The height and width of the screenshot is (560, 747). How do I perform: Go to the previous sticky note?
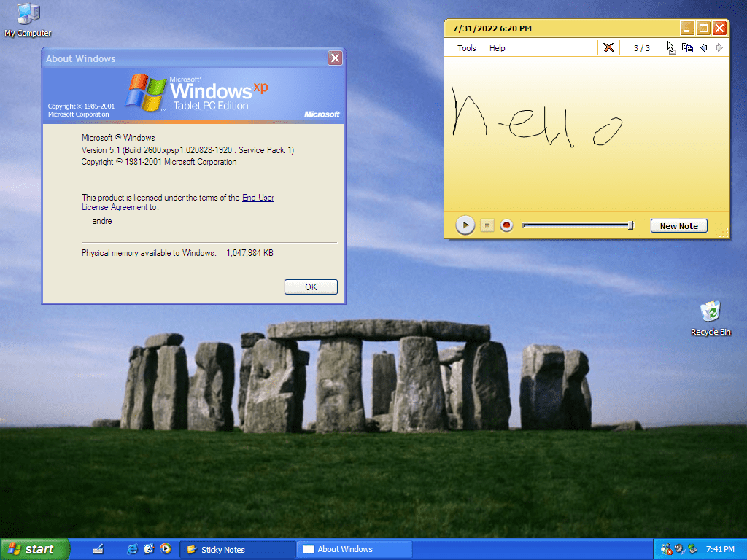pos(704,48)
